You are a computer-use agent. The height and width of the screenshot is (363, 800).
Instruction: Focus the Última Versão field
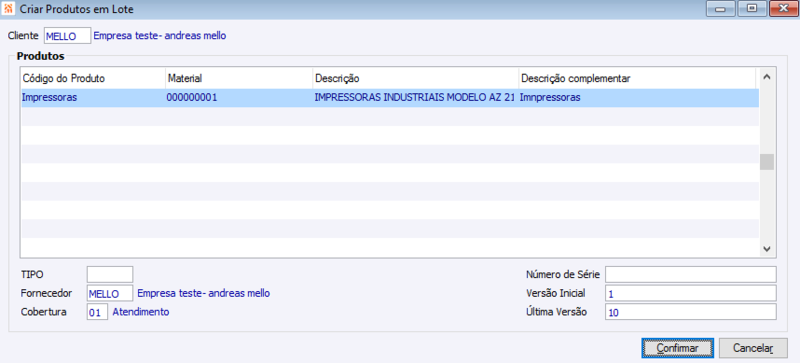[691, 312]
